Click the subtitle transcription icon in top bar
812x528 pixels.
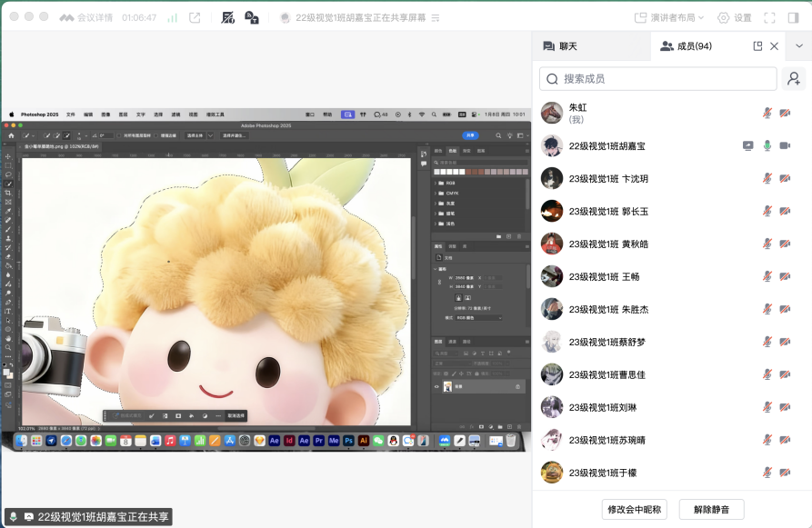coord(227,17)
